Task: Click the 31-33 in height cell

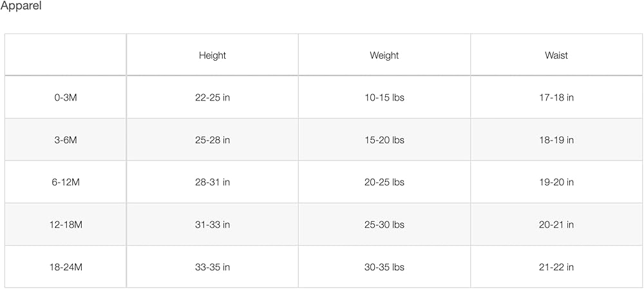Action: coord(213,225)
